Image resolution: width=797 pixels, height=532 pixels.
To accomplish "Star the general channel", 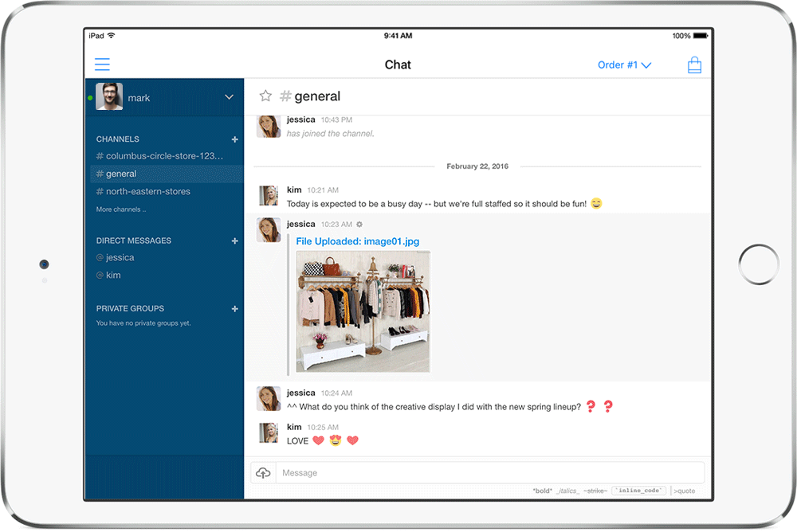I will point(265,96).
